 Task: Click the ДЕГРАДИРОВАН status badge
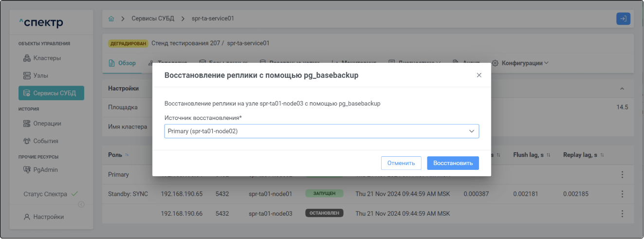[x=128, y=43]
